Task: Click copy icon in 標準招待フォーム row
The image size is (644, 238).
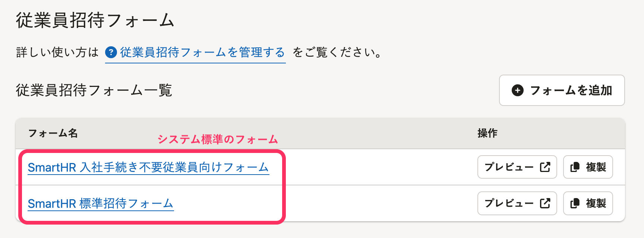Action: (575, 203)
